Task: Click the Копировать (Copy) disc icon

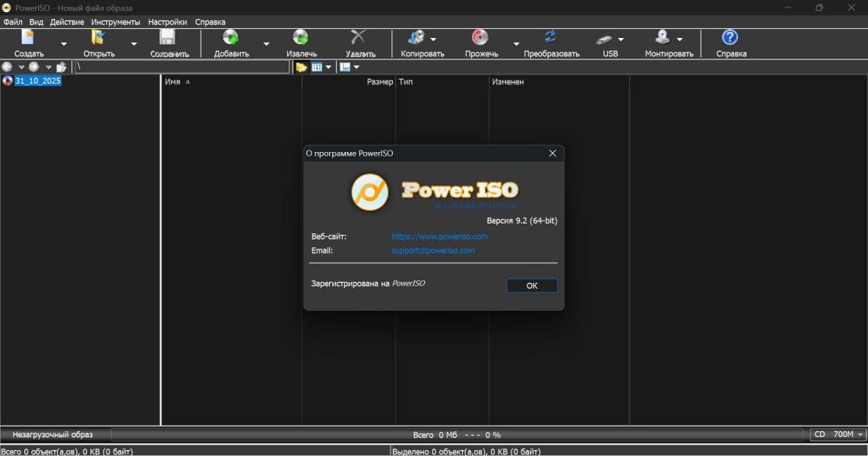Action: (x=416, y=38)
